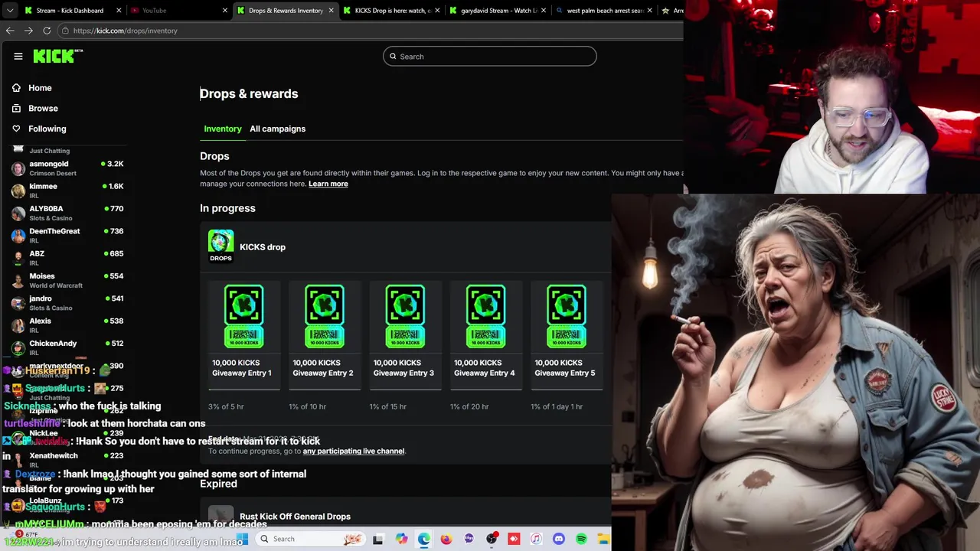980x551 pixels.
Task: Click the browser back arrow
Action: (10, 31)
